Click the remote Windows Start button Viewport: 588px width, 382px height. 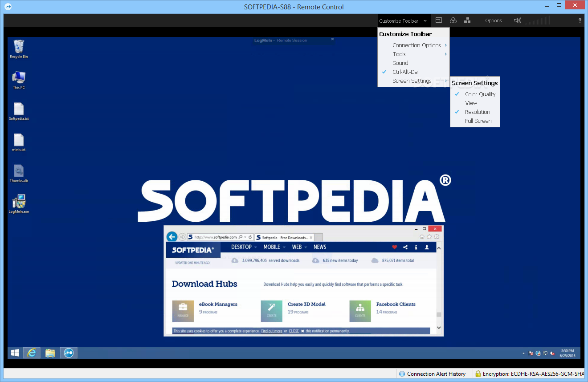pos(15,353)
